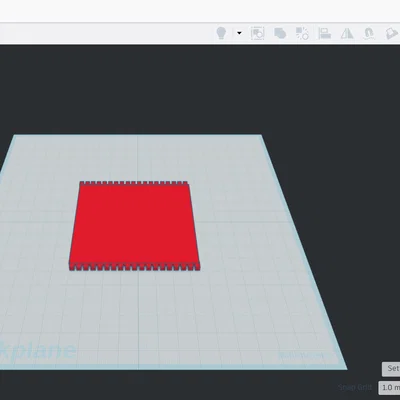Click the select-all frame icon in toolbar

click(257, 33)
